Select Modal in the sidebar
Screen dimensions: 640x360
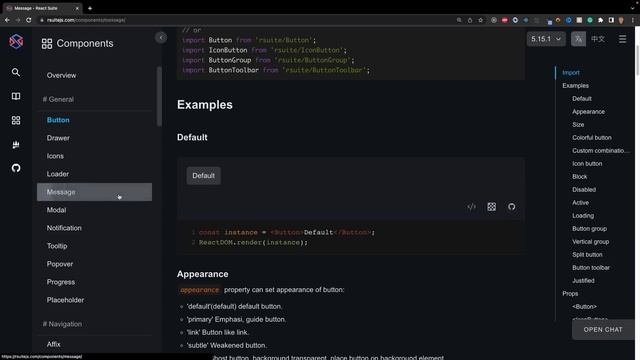tap(94, 210)
